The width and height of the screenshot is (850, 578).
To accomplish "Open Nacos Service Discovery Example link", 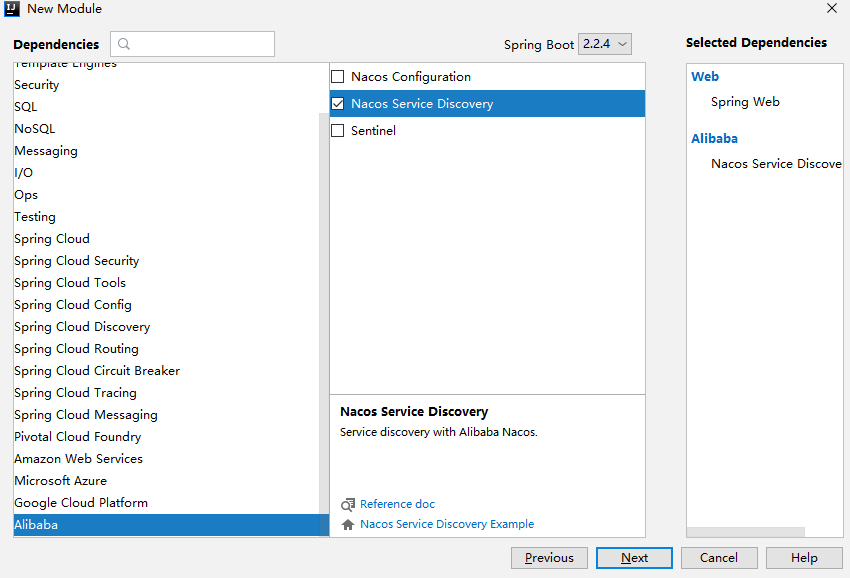I will click(447, 525).
